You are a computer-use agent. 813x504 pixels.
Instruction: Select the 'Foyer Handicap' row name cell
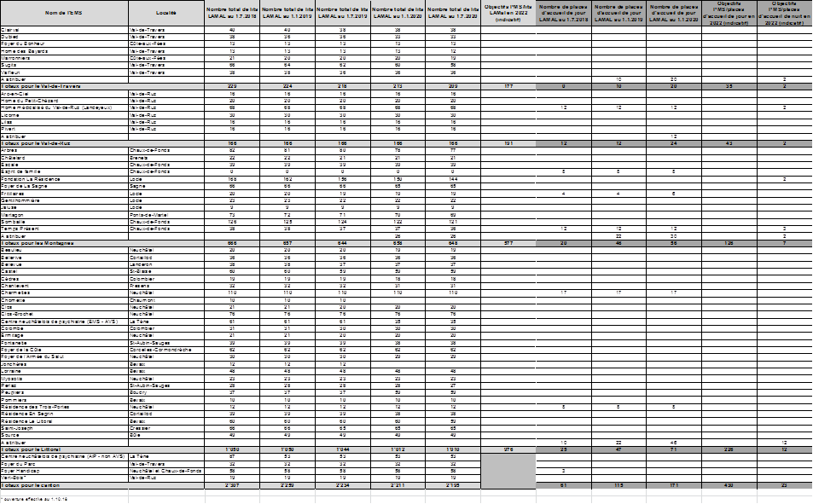19,470
